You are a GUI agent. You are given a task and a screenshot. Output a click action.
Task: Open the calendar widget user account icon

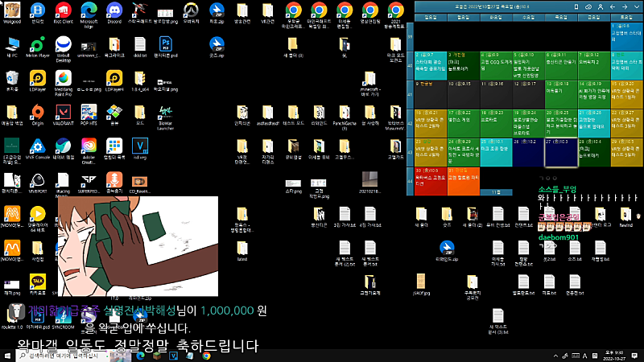click(601, 5)
